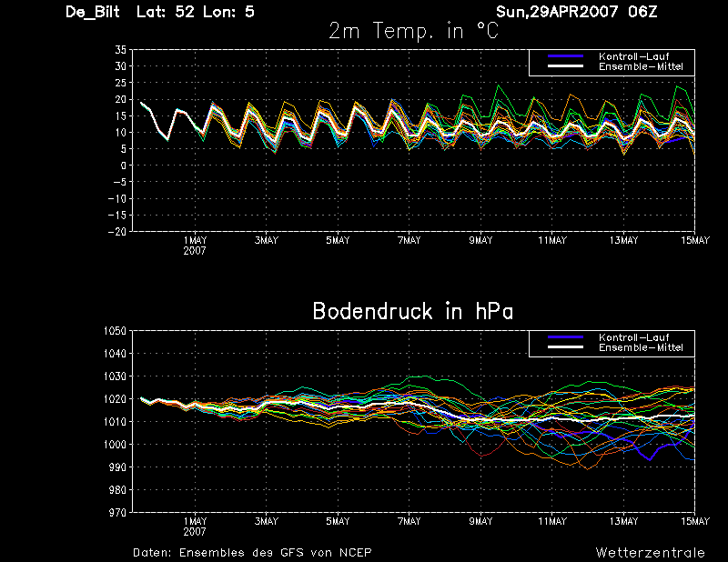Click the Wetterzentrale credit text
This screenshot has width=728, height=562.
[x=650, y=553]
